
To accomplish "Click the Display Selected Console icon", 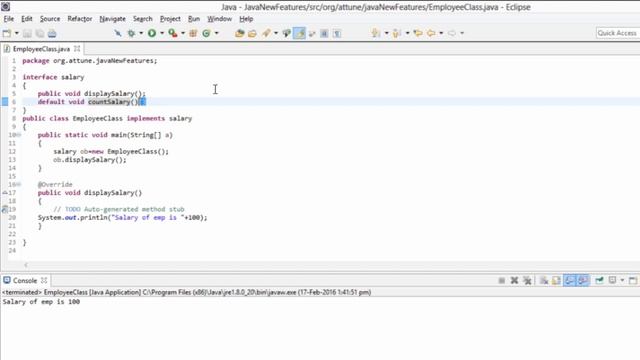I will [x=612, y=280].
